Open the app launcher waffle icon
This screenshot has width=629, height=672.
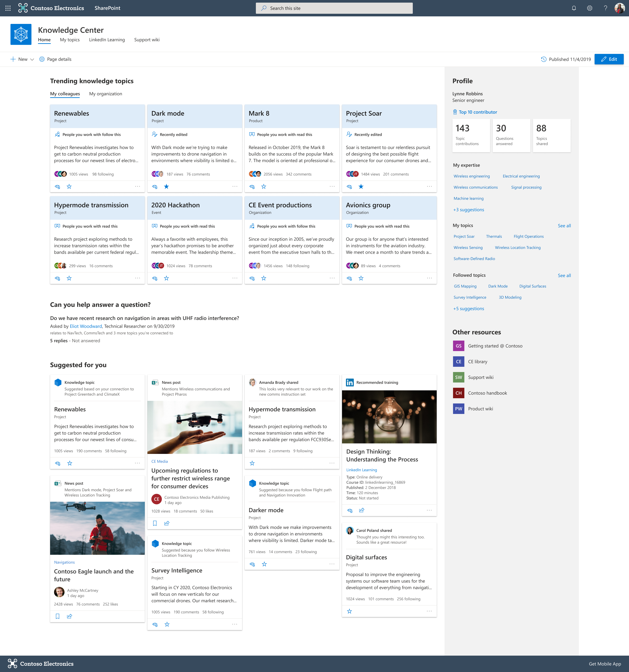point(8,8)
